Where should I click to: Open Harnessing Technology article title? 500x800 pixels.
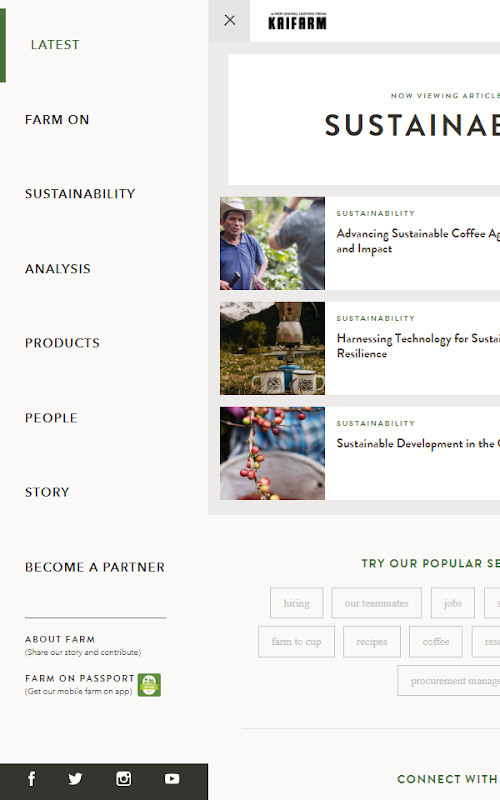(418, 346)
